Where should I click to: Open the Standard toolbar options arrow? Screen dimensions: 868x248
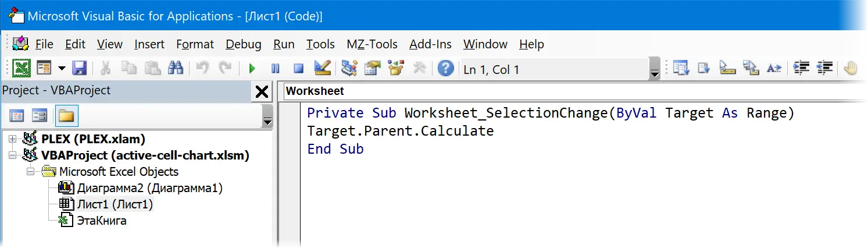click(x=655, y=69)
